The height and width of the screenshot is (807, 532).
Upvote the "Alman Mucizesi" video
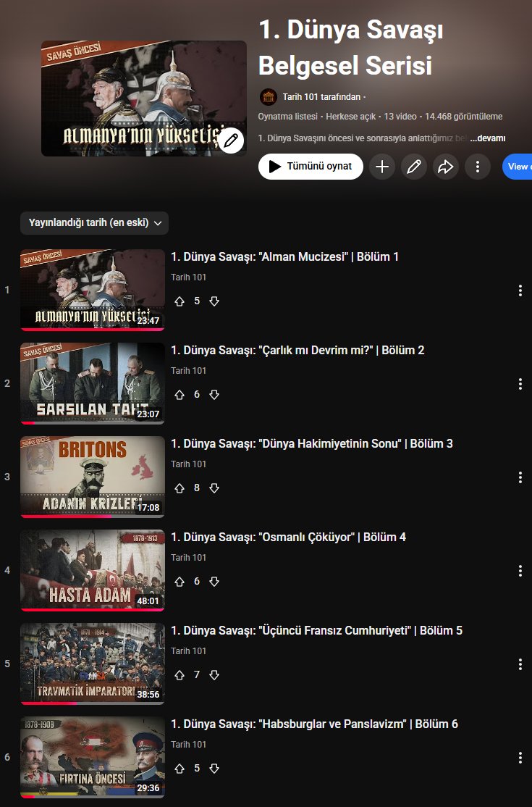pyautogui.click(x=180, y=301)
